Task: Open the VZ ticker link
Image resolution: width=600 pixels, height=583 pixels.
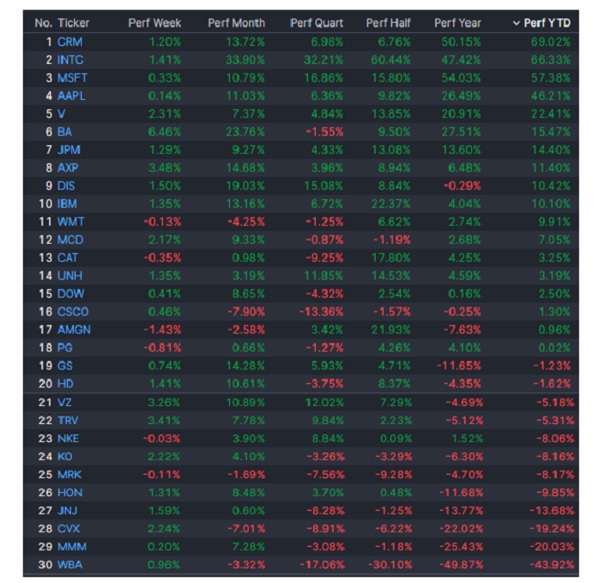Action: coord(64,402)
